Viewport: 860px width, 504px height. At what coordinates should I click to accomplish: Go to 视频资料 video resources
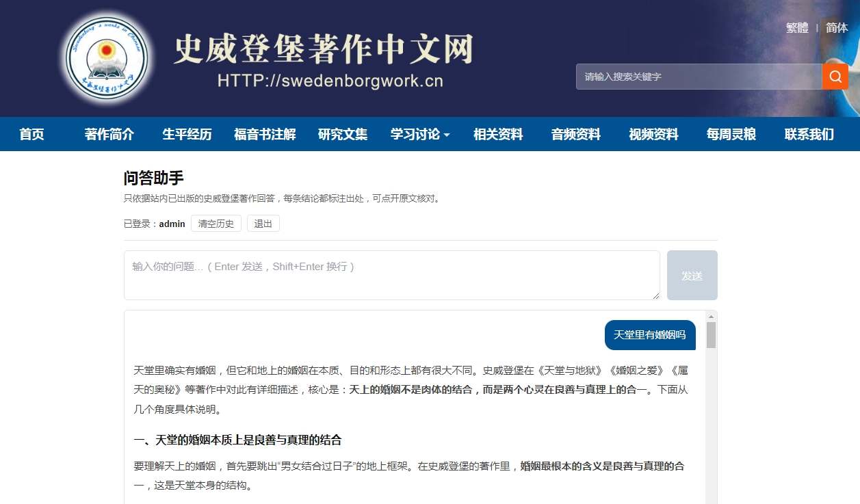click(x=653, y=134)
